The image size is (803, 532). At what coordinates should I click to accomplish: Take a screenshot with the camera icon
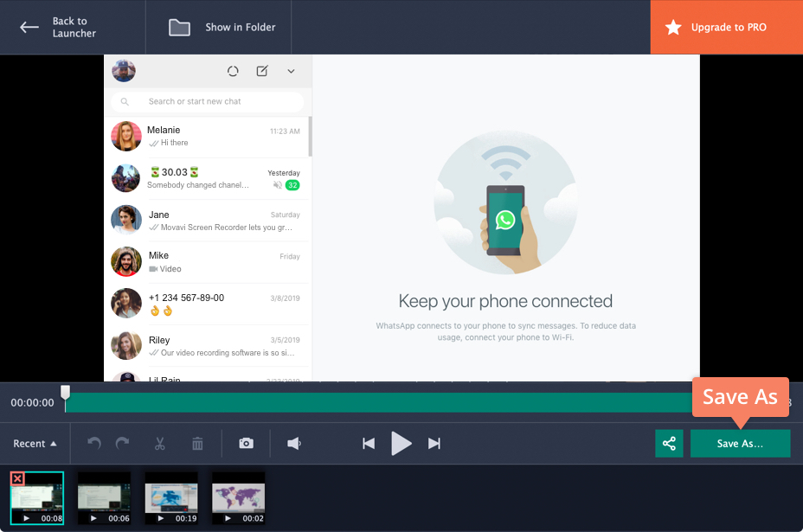click(246, 443)
